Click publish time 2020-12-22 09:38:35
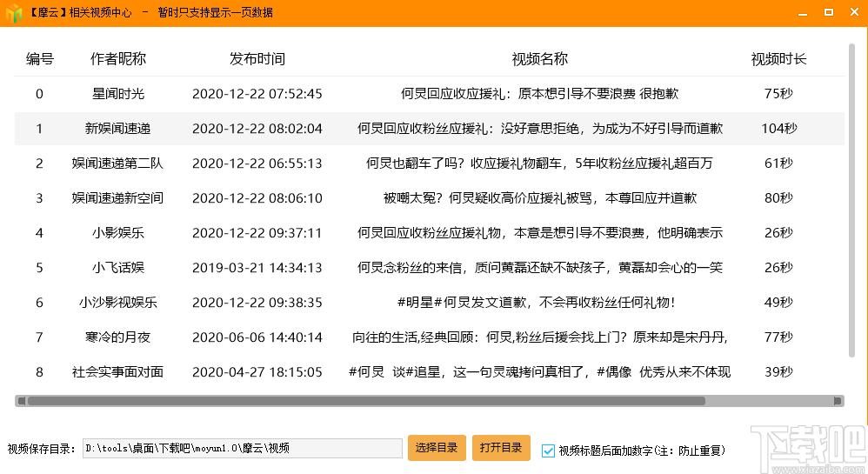The image size is (868, 474). pyautogui.click(x=257, y=303)
